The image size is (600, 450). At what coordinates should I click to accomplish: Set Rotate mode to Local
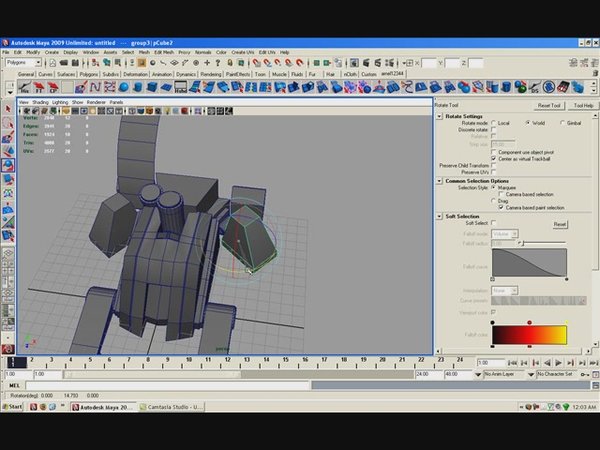492,122
